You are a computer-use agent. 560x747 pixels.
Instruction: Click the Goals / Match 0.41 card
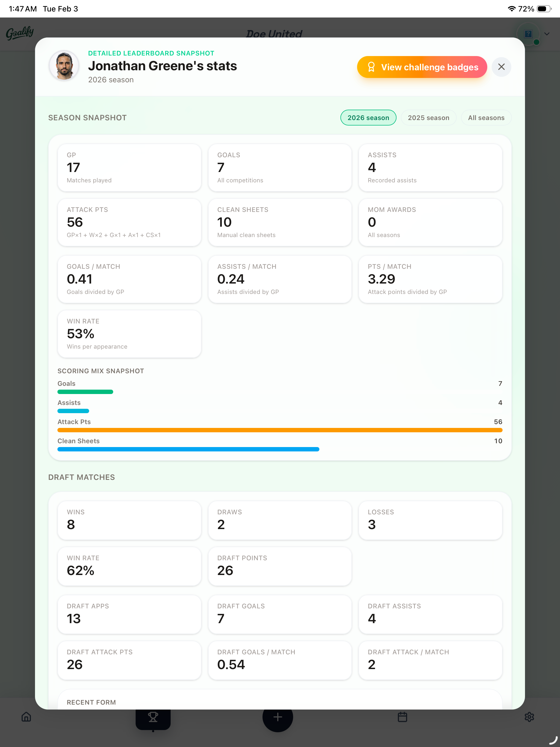[x=129, y=279]
